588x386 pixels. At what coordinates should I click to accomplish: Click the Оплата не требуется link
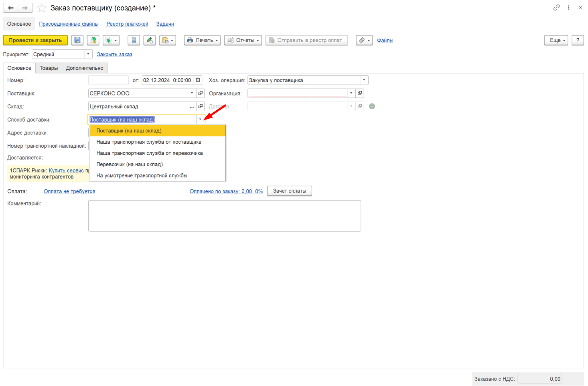[x=69, y=191]
